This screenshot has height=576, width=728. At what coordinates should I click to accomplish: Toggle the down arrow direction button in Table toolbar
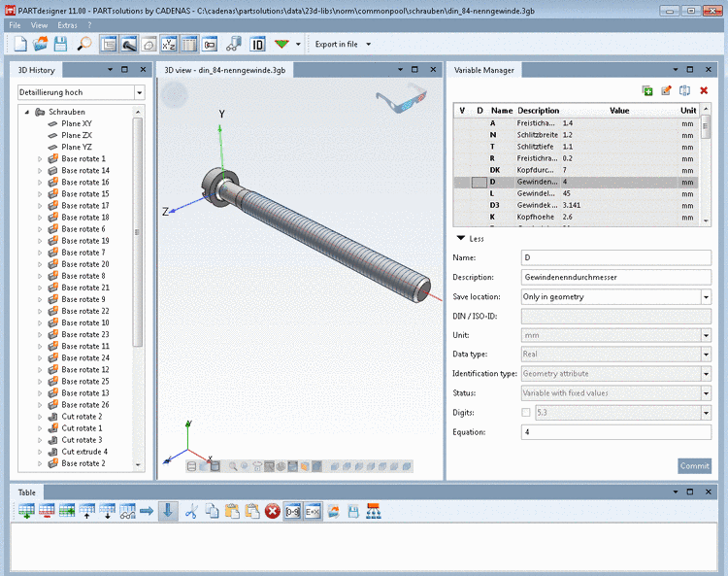[169, 511]
